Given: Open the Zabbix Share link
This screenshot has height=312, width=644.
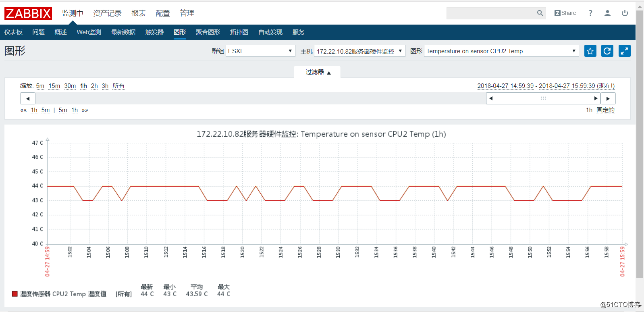Looking at the screenshot, I should click(565, 13).
